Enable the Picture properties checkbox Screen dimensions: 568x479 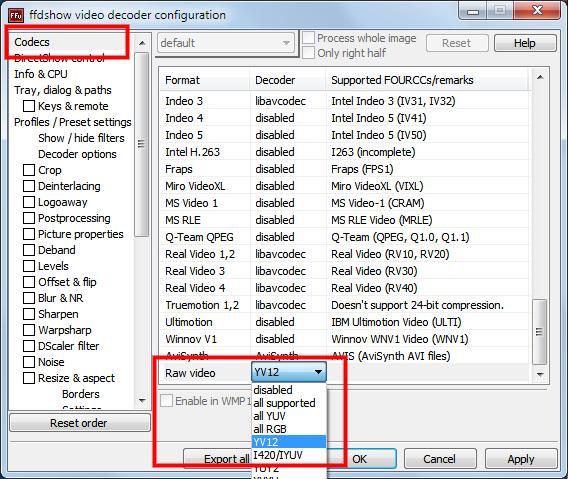[29, 234]
